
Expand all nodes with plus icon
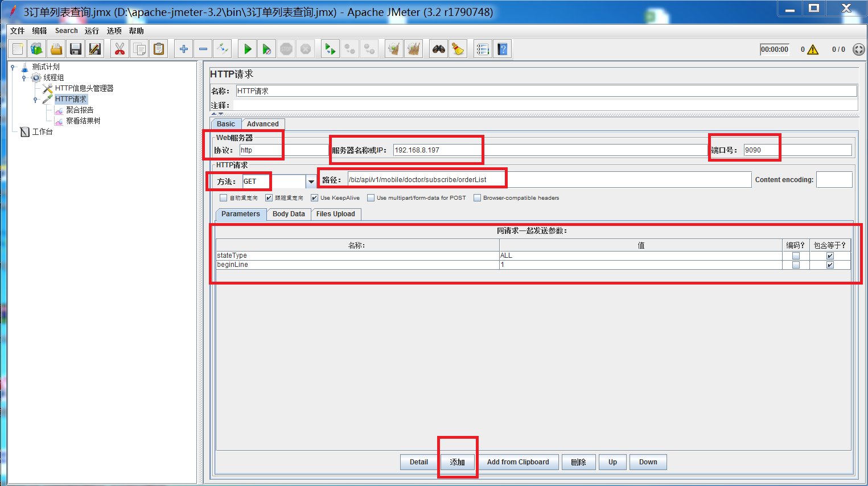click(x=184, y=50)
